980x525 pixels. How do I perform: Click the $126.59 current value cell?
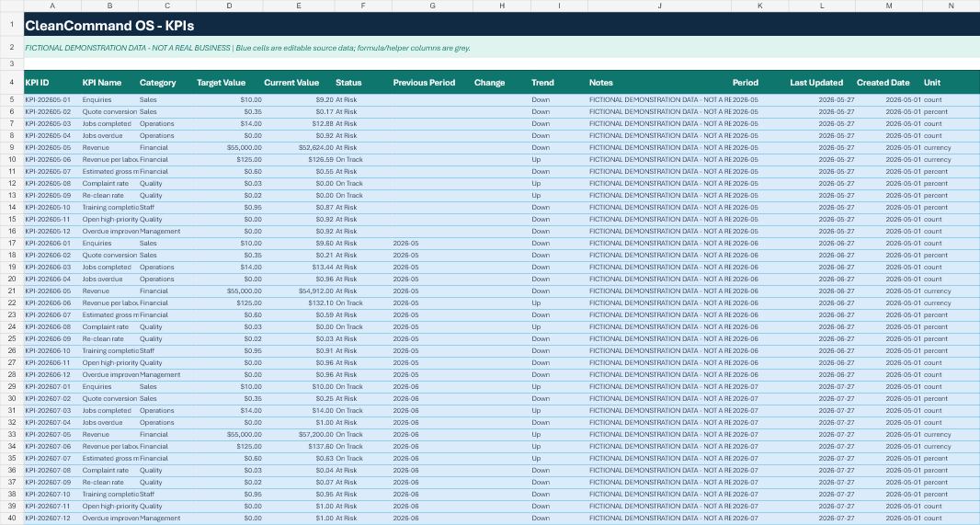299,160
